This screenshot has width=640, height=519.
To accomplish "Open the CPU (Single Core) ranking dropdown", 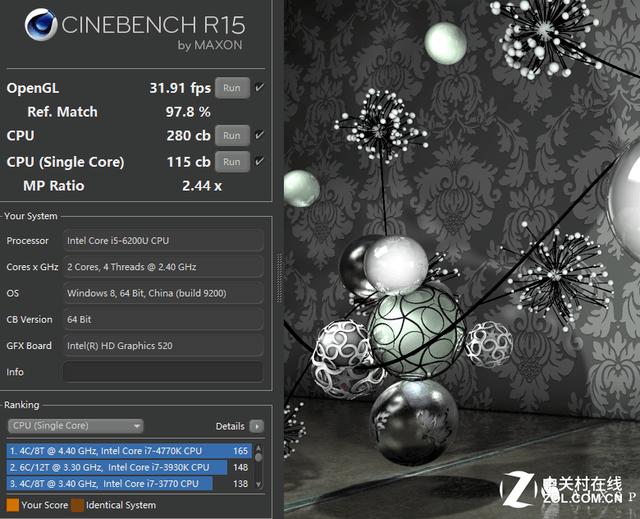I will tap(76, 426).
